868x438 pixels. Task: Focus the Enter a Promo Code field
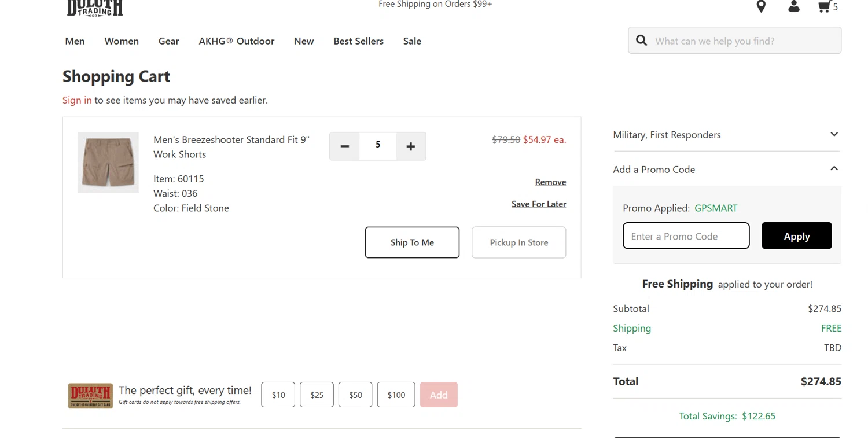(686, 236)
